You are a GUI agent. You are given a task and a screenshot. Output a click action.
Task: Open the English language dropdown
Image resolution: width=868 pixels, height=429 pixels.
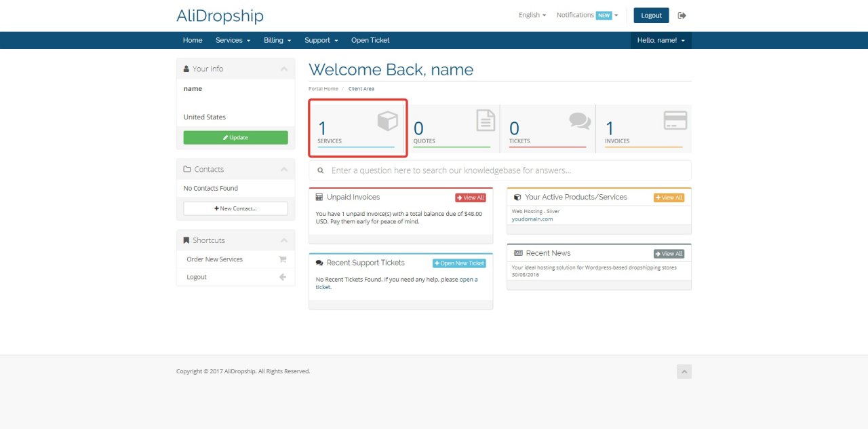532,15
